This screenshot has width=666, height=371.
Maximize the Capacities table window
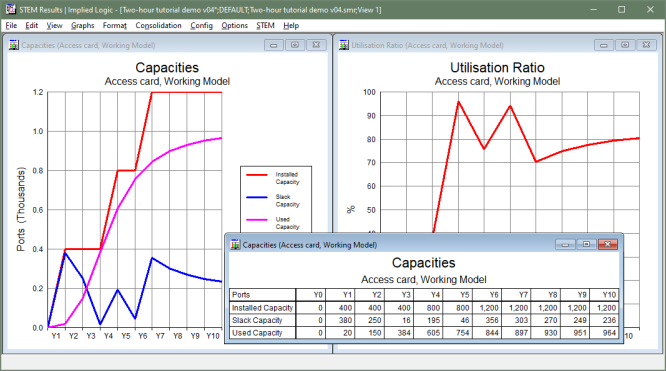tap(586, 244)
